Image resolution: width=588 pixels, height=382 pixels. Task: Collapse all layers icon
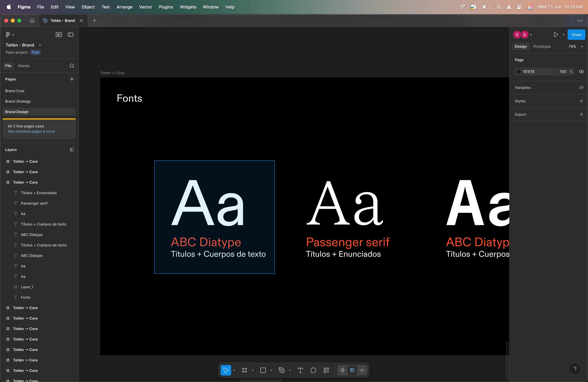click(x=72, y=150)
